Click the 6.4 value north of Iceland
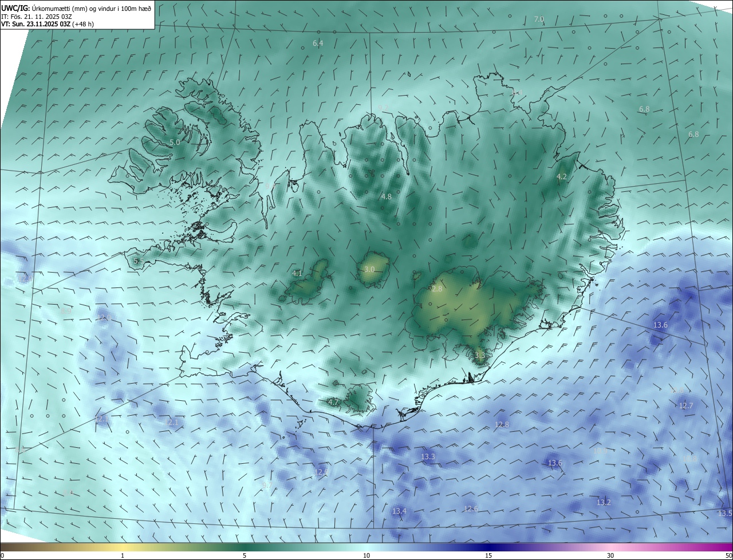 click(318, 43)
